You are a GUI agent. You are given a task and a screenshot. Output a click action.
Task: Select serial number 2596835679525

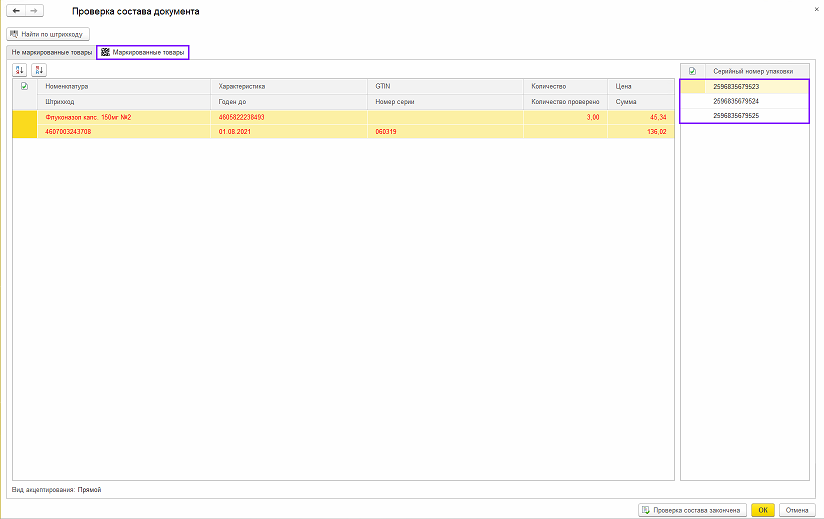735,116
